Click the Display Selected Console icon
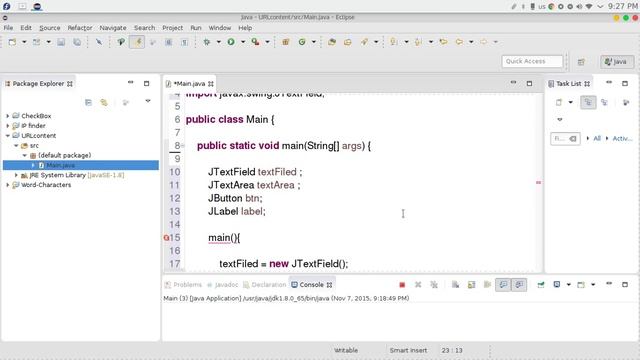The height and width of the screenshot is (360, 640). 557,285
